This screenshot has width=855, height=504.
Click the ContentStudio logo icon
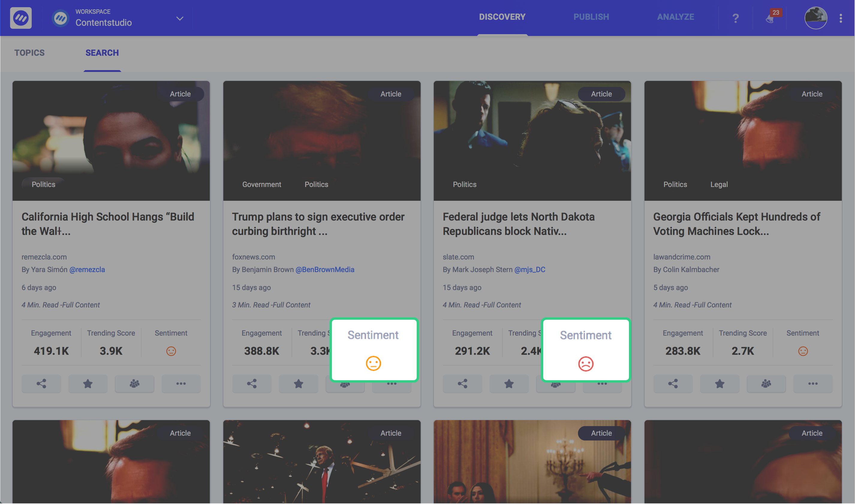[x=21, y=18]
